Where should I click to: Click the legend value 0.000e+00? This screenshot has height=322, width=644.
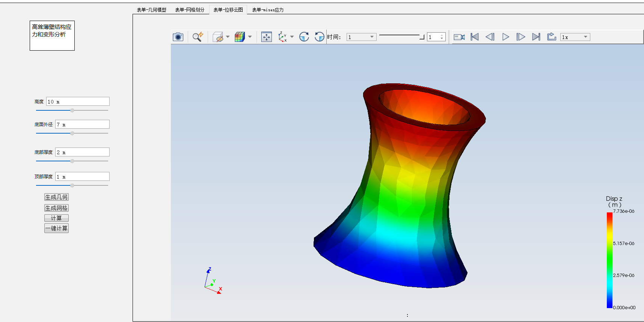tap(624, 308)
